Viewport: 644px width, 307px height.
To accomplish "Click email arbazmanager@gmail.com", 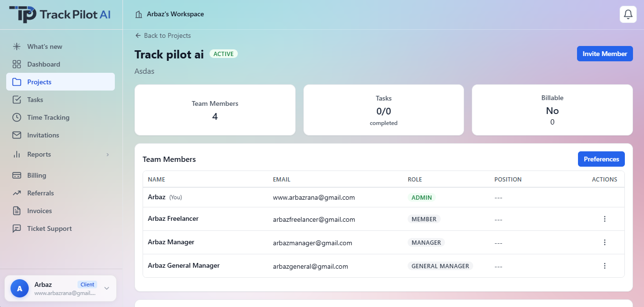I will [x=312, y=243].
